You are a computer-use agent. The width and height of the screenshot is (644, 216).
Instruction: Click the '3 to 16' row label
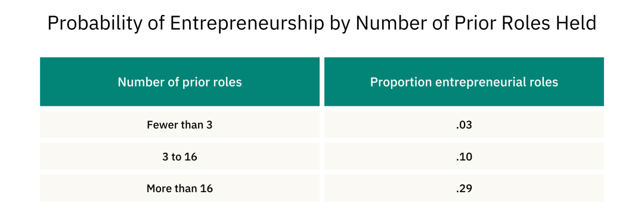coord(179,156)
